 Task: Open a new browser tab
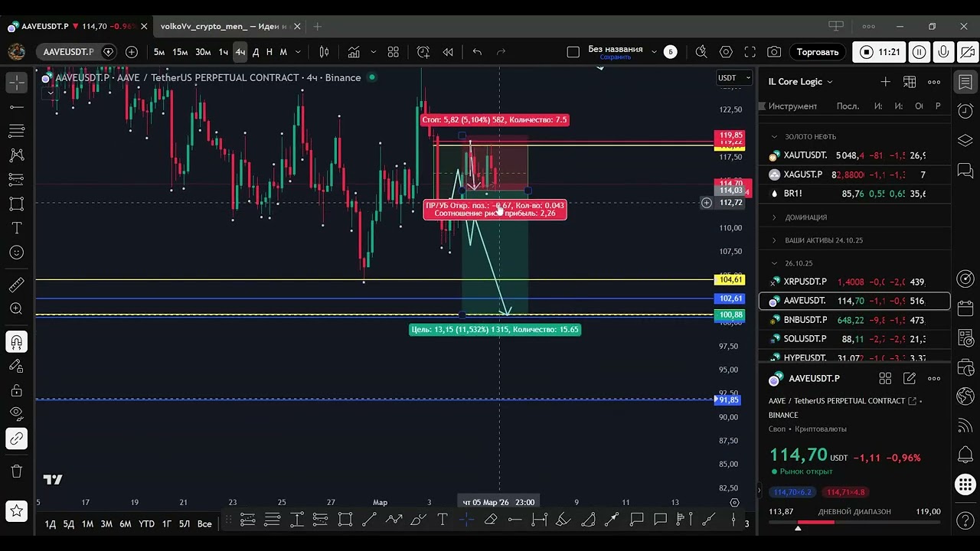click(317, 26)
